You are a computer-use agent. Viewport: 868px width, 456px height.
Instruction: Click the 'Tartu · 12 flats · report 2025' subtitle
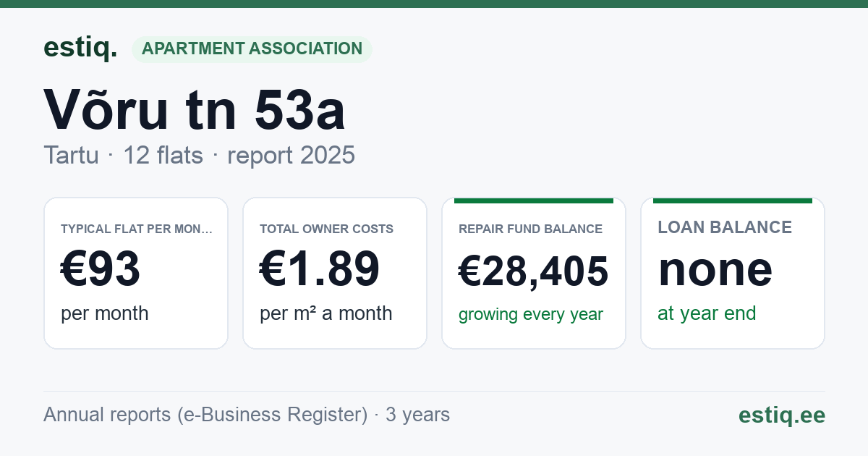coord(199,155)
